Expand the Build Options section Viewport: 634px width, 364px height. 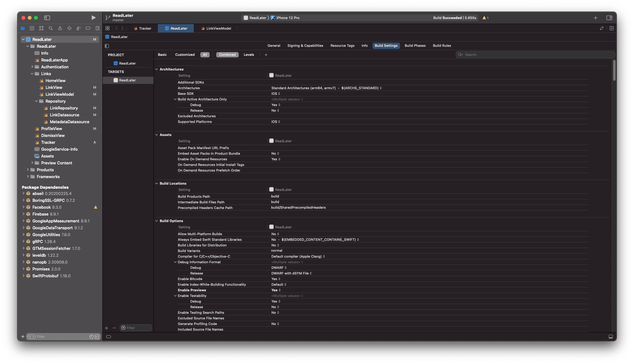(x=157, y=220)
